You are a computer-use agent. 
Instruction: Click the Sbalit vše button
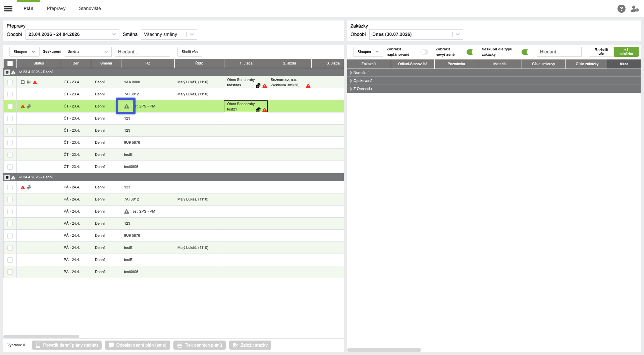190,52
